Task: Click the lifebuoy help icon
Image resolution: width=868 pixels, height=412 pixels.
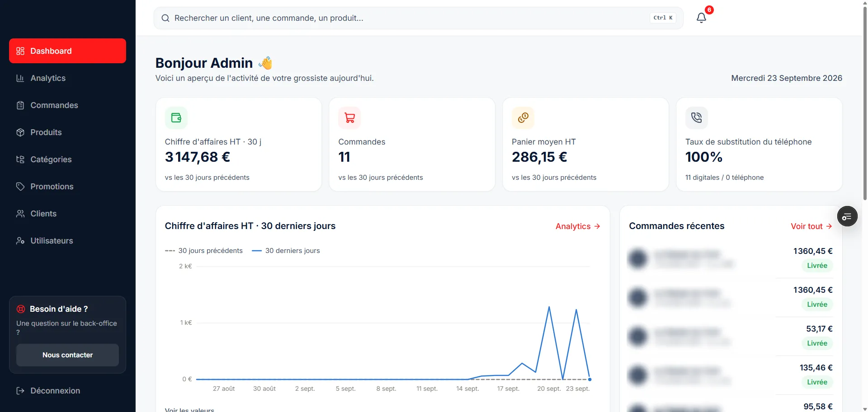Action: click(21, 309)
